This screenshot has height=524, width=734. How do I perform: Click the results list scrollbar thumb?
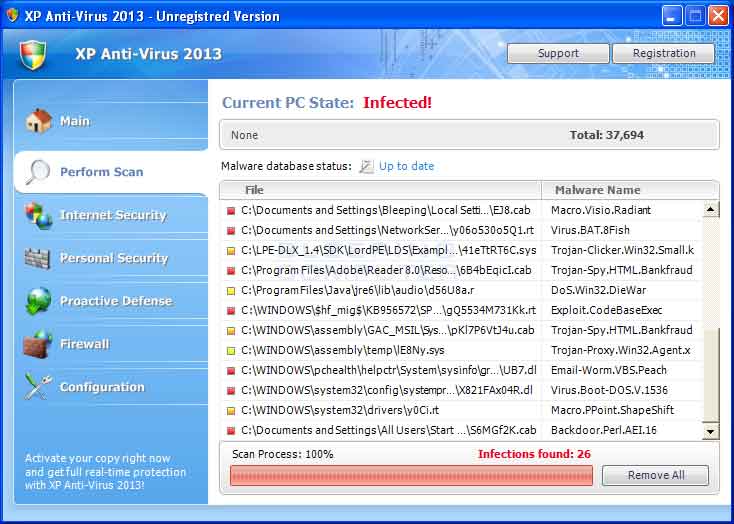click(x=711, y=376)
